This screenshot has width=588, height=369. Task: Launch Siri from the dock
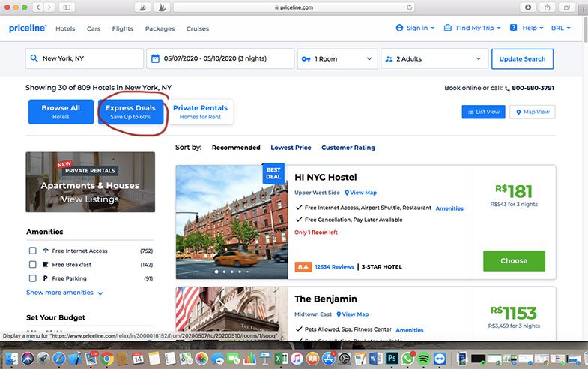click(x=28, y=358)
